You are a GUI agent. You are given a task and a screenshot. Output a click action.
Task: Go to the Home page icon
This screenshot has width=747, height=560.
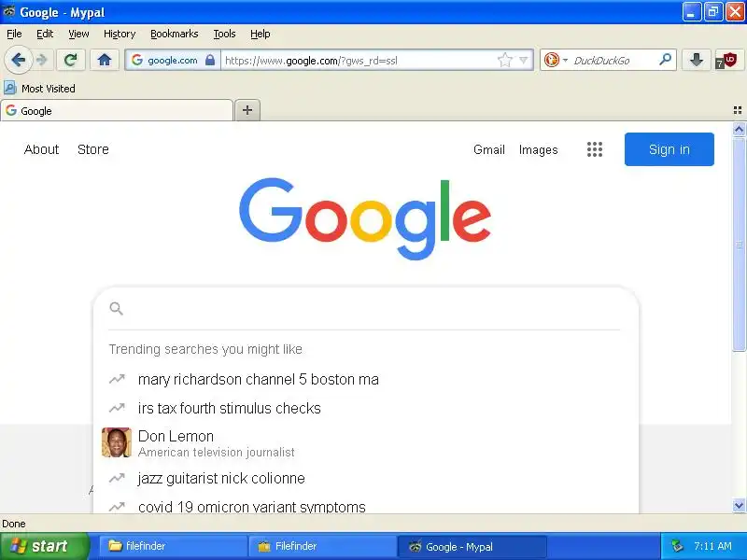point(105,60)
